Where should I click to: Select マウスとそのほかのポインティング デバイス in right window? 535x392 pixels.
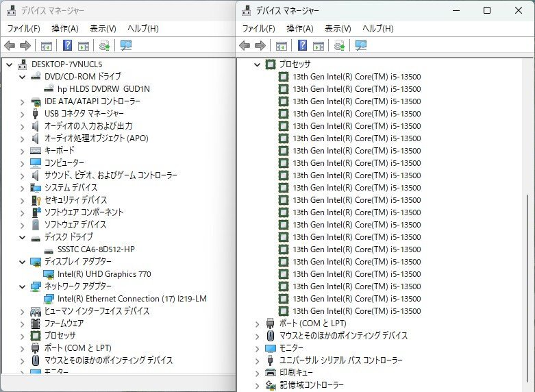coord(343,336)
